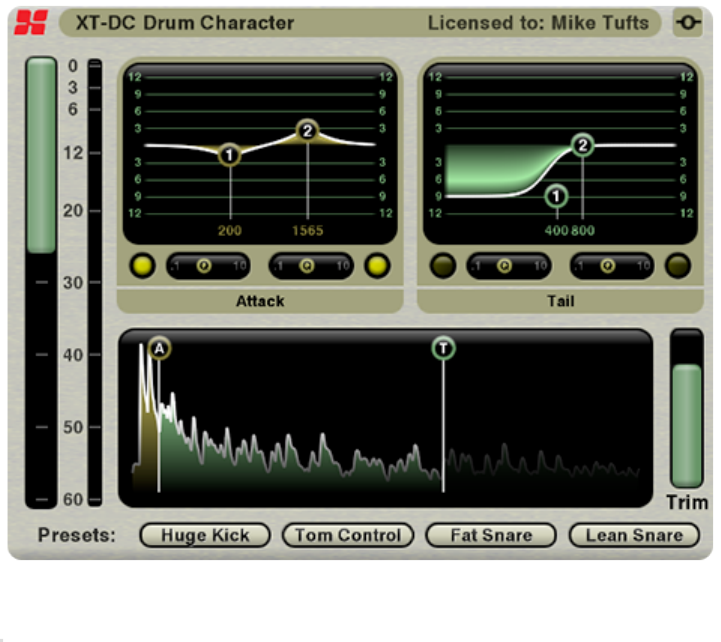The image size is (721, 642).
Task: Load the Lean Snare preset
Action: tap(634, 535)
